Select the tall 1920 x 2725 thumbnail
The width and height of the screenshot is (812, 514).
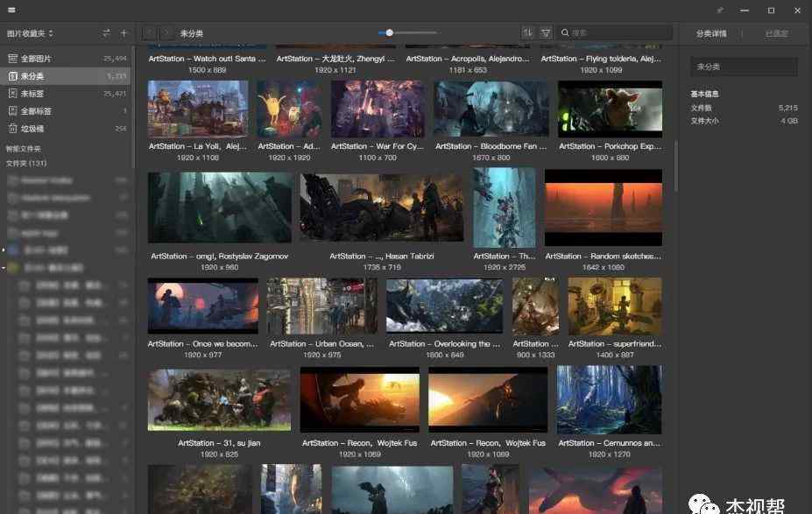point(505,207)
